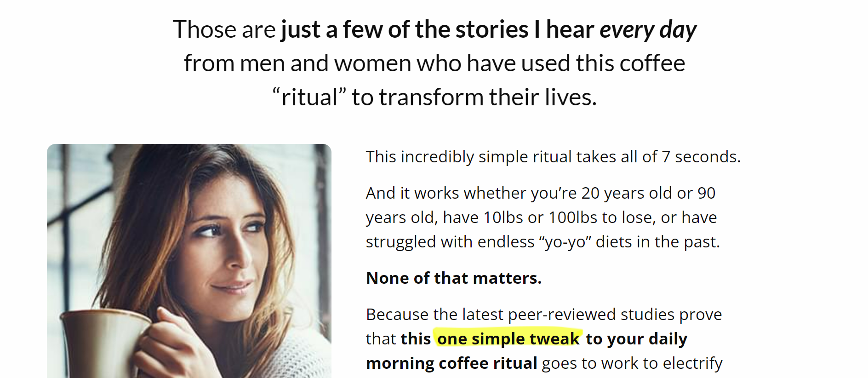Click the bold "None of that matters." line

454,278
